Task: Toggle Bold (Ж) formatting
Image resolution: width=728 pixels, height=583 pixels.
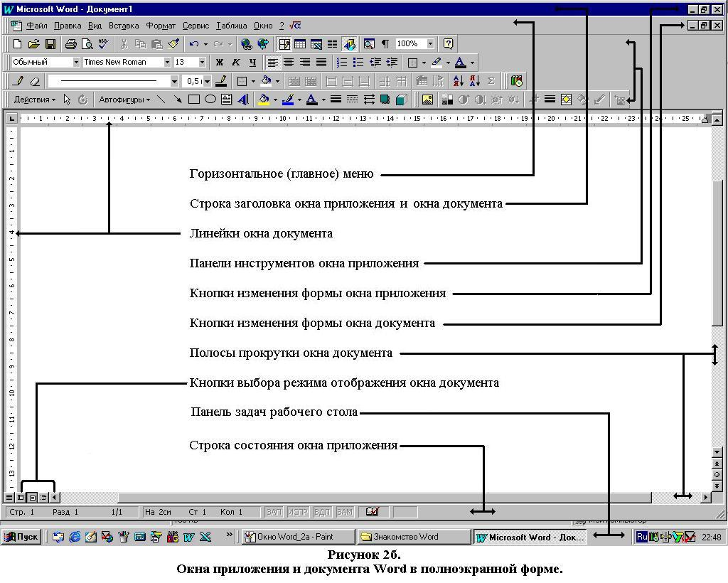Action: 219,62
